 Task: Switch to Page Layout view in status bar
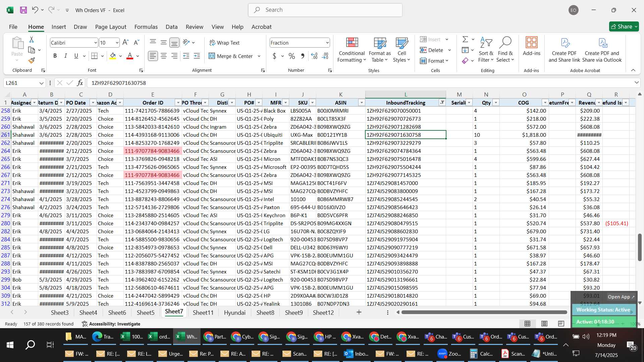(544, 323)
